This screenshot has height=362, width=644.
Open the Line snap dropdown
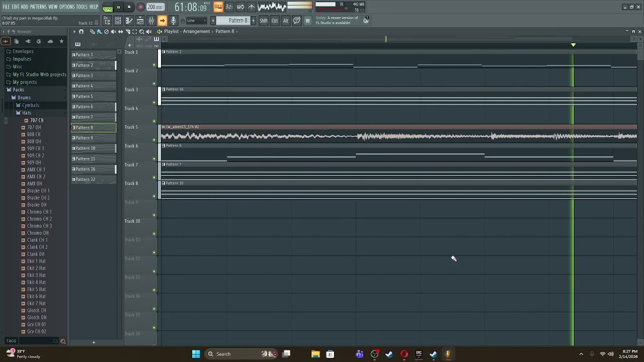pos(196,21)
